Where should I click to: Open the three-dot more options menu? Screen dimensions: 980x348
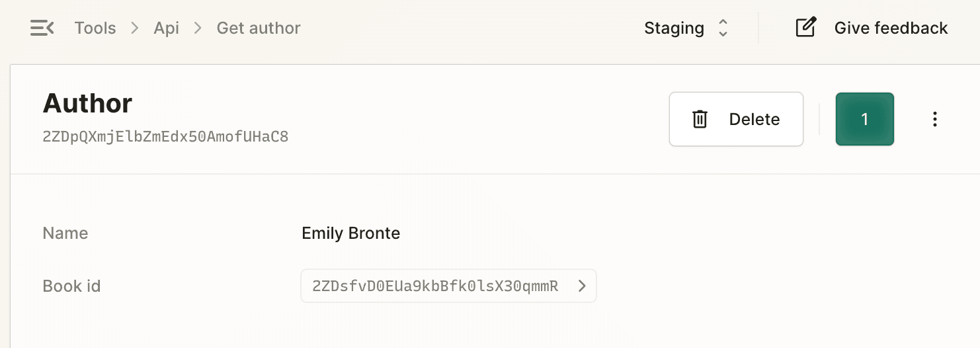(934, 119)
